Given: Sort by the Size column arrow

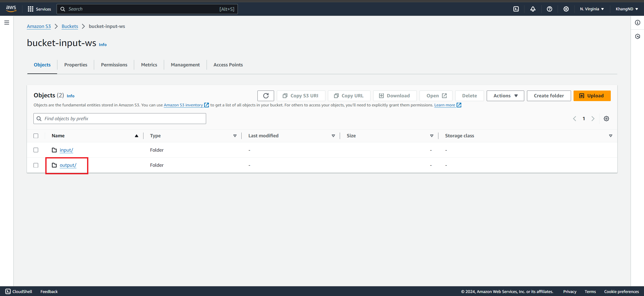Looking at the screenshot, I should (432, 136).
